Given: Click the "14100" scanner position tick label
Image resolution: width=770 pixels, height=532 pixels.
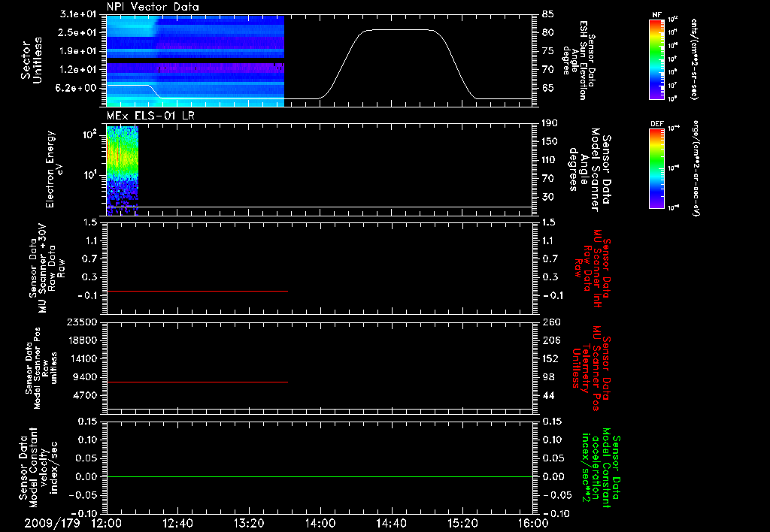Looking at the screenshot, I should [82, 358].
